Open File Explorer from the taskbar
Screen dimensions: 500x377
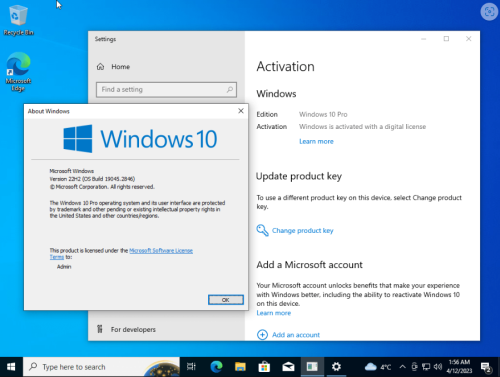pyautogui.click(x=240, y=367)
